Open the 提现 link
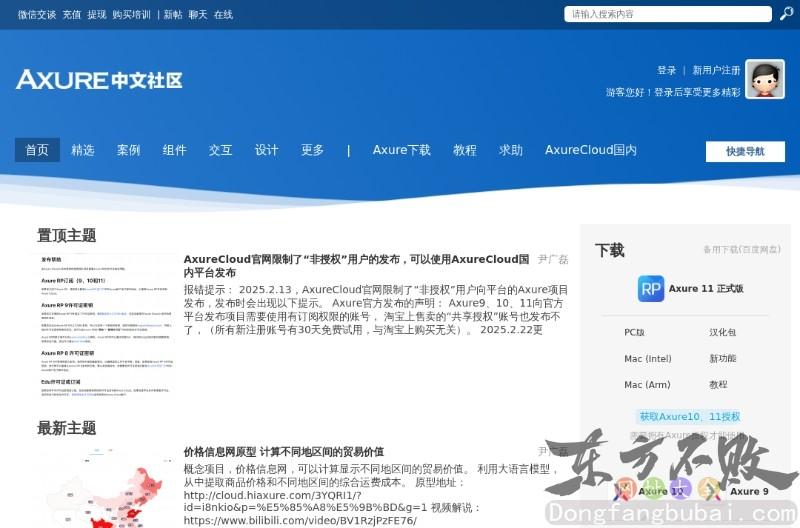The width and height of the screenshot is (800, 528). coord(97,15)
